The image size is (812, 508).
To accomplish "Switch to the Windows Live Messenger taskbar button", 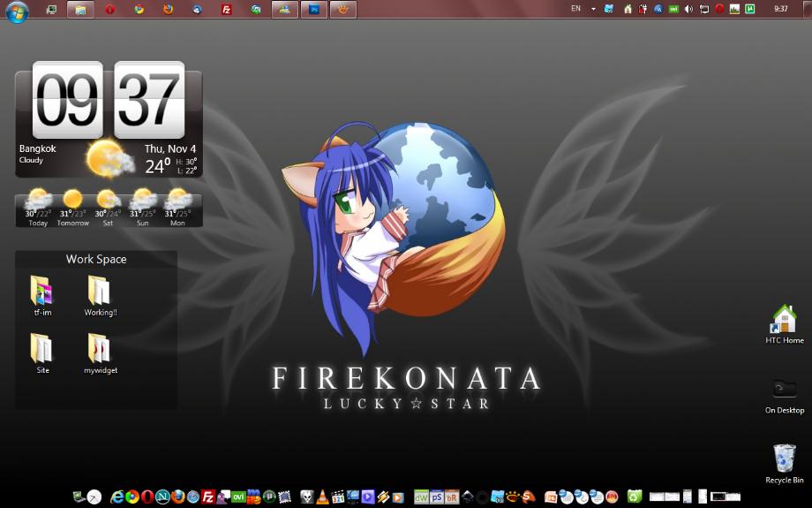I will [x=284, y=10].
